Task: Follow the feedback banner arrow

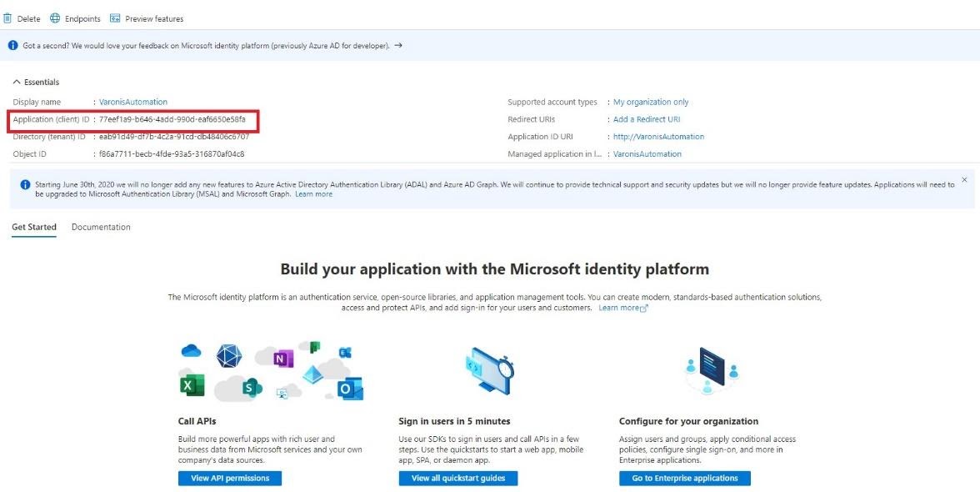Action: [x=398, y=46]
